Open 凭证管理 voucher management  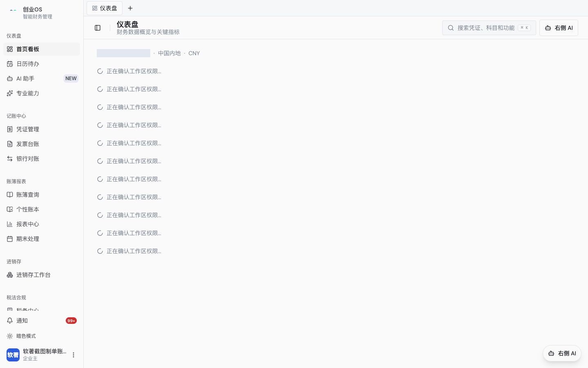[x=42, y=129]
